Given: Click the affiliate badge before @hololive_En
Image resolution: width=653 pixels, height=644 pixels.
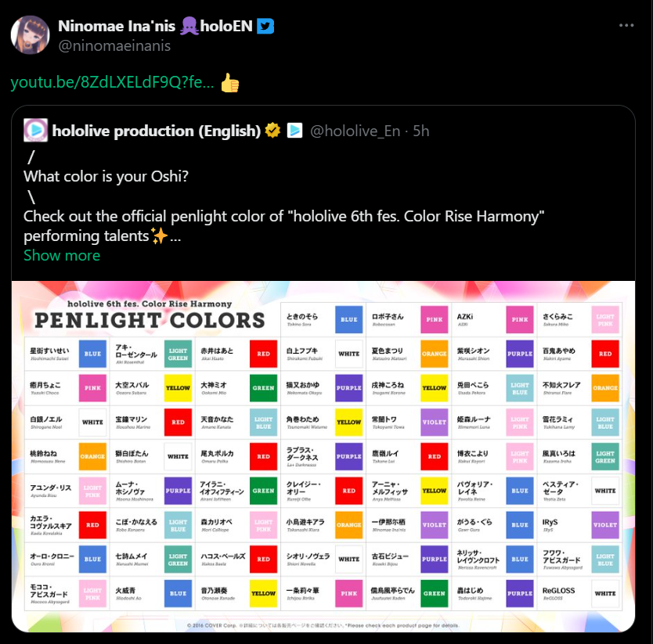Looking at the screenshot, I should (x=294, y=131).
